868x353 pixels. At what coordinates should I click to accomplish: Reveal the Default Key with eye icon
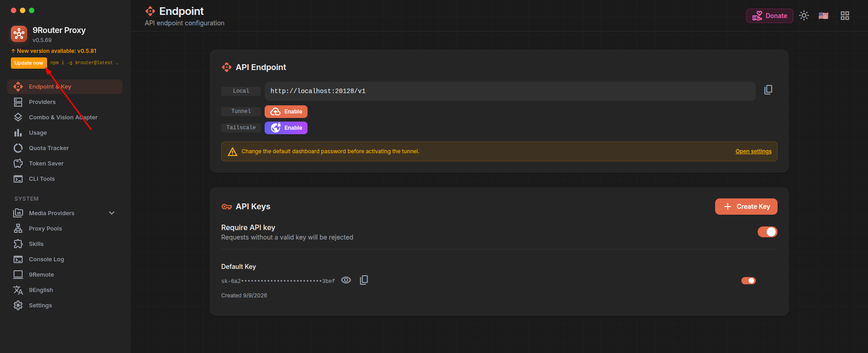click(346, 280)
